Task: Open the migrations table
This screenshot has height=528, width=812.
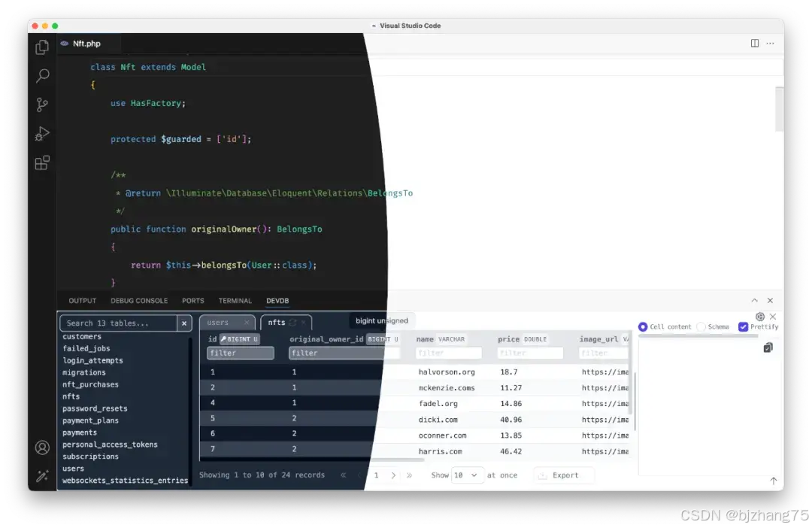Action: coord(84,372)
